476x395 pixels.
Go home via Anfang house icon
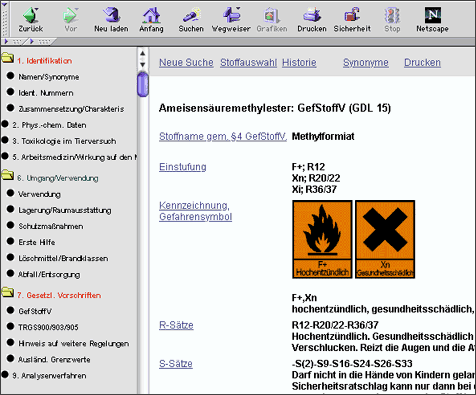(151, 15)
